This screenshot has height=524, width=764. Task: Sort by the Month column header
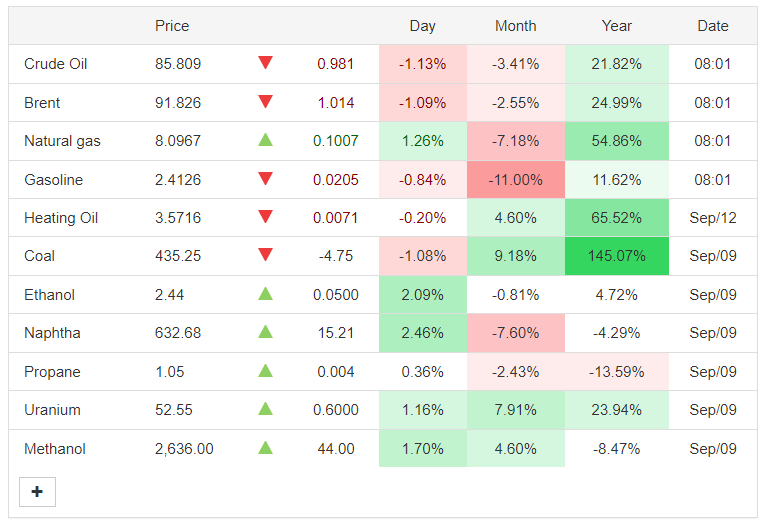pos(516,26)
